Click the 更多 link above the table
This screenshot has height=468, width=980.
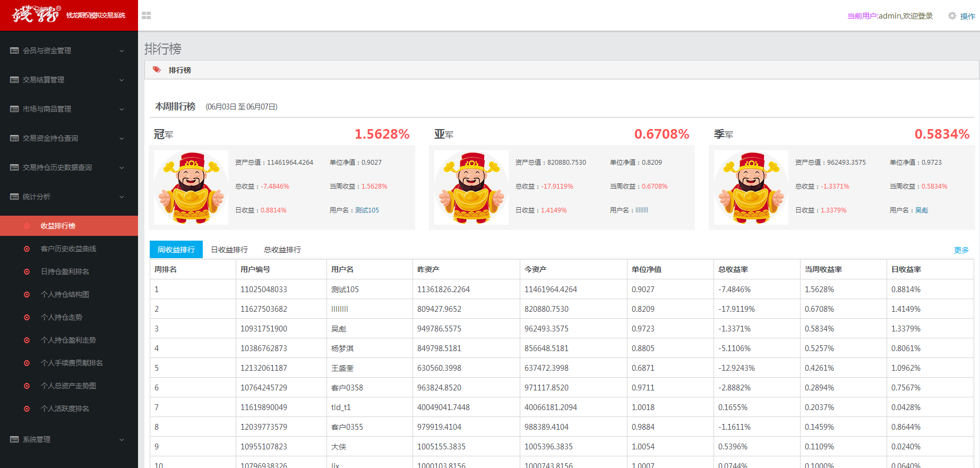(x=961, y=250)
